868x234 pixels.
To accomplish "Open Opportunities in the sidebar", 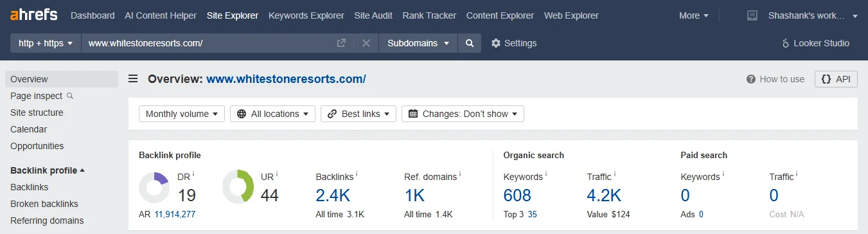I will (37, 146).
